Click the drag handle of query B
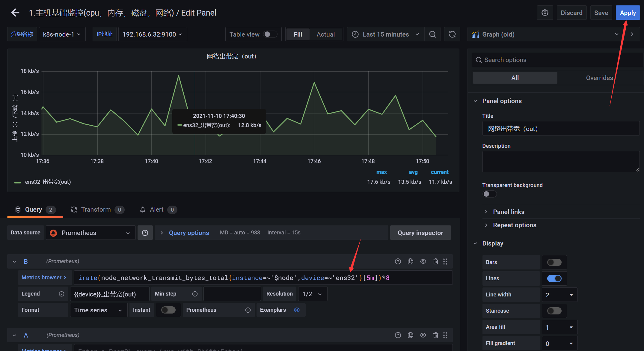644x351 pixels. pyautogui.click(x=445, y=261)
